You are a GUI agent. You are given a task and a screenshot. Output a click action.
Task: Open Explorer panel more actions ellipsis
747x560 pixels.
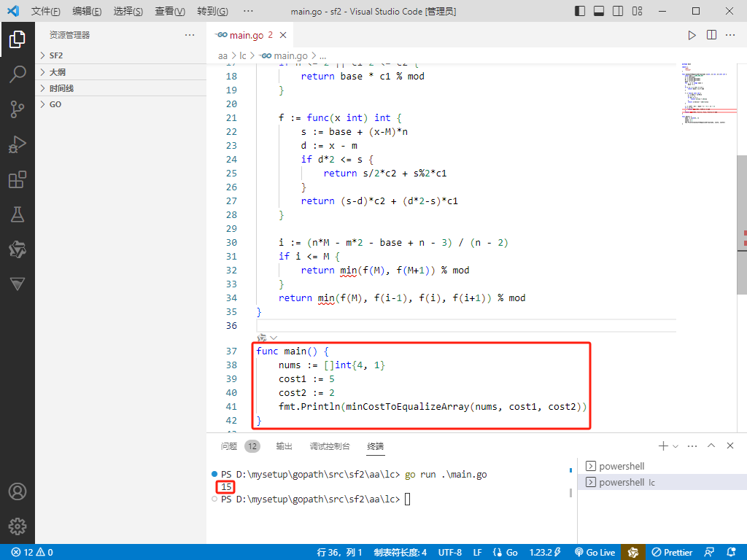coord(190,35)
